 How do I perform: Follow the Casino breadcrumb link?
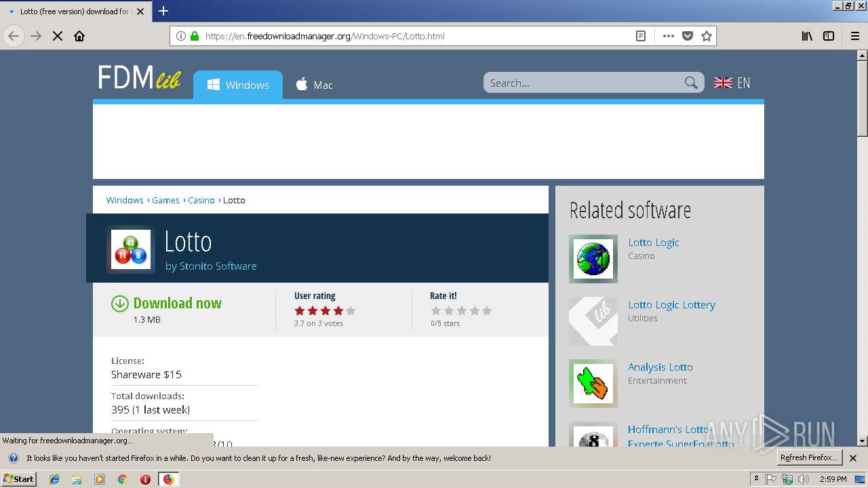(201, 200)
